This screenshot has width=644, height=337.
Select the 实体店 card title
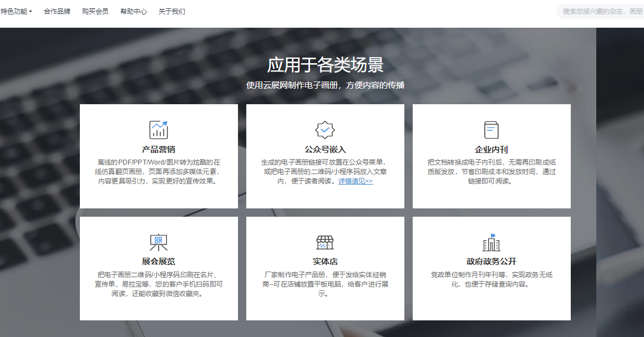325,262
